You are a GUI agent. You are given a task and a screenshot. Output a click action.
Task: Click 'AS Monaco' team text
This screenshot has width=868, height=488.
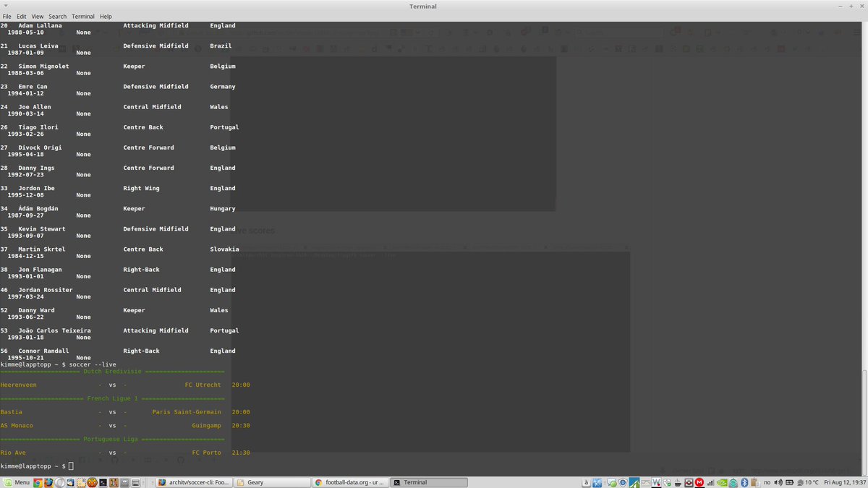pos(17,425)
